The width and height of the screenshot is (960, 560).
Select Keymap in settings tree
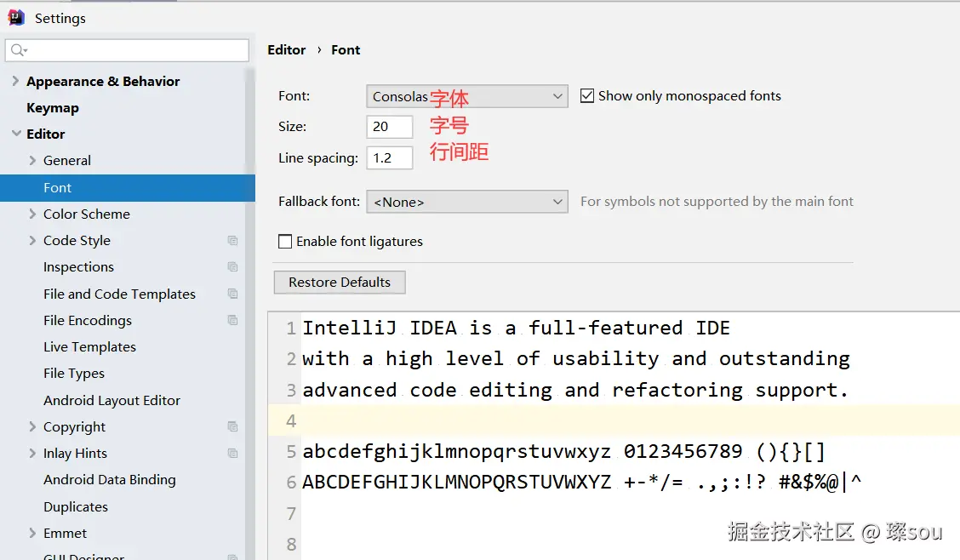53,108
